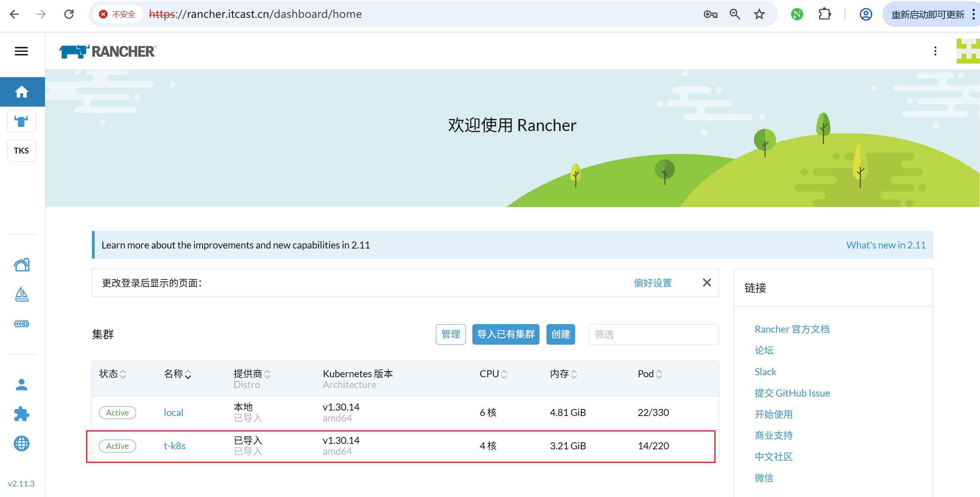Click the 导入已有集群 import button

click(506, 334)
